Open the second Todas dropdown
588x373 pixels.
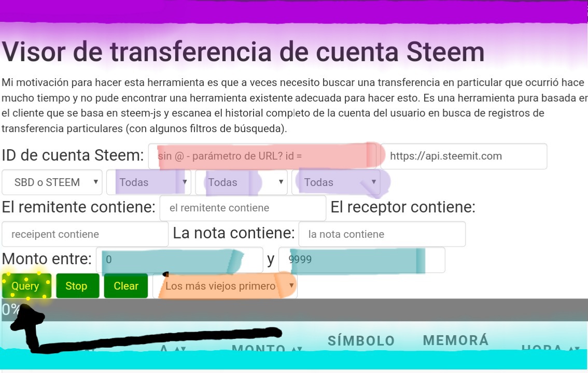241,182
